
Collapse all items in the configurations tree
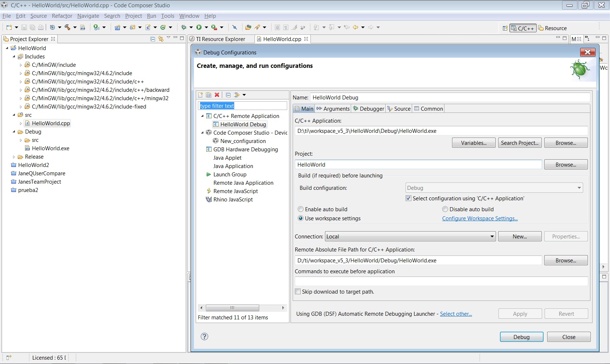point(228,95)
